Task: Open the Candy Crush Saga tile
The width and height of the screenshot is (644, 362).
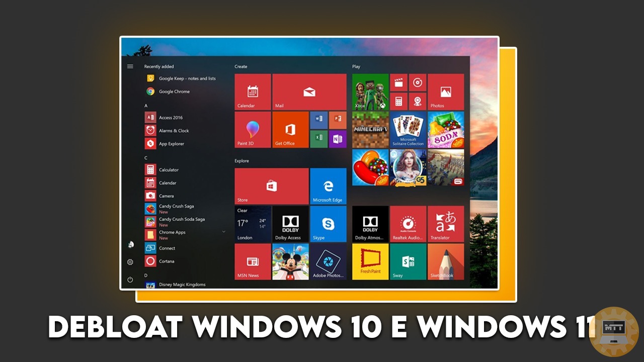Action: click(x=370, y=167)
